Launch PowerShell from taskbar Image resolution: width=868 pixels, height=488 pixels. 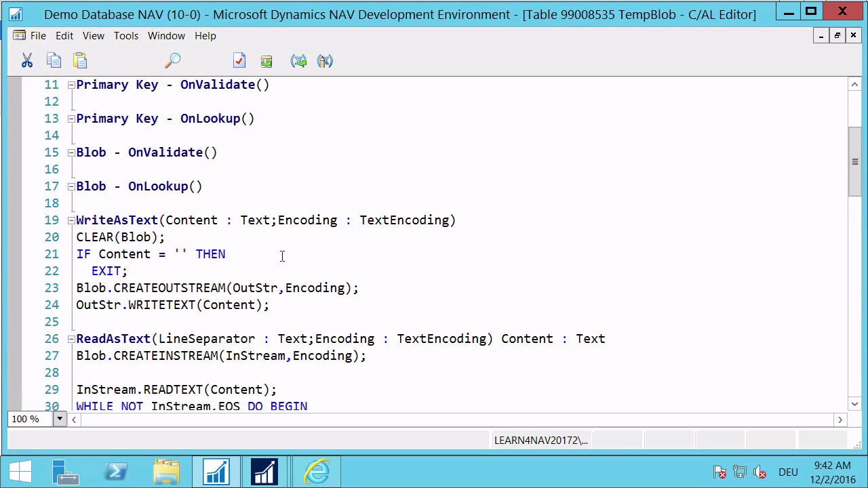pos(116,472)
